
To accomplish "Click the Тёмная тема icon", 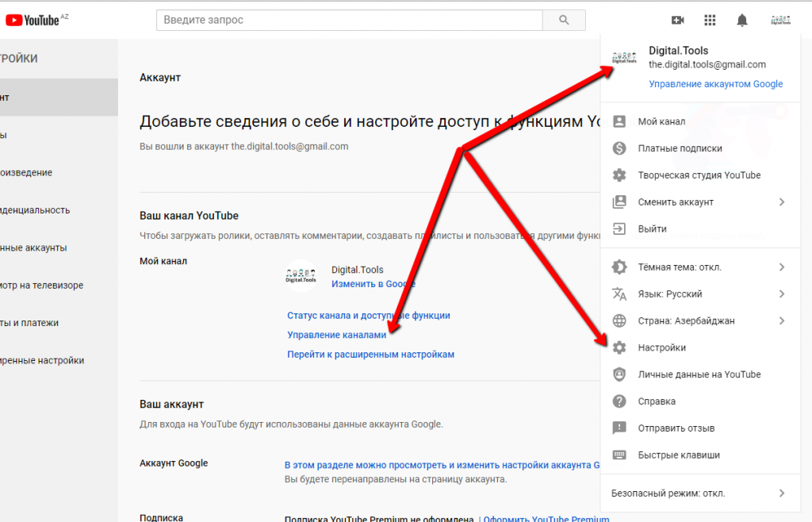I will pyautogui.click(x=619, y=267).
